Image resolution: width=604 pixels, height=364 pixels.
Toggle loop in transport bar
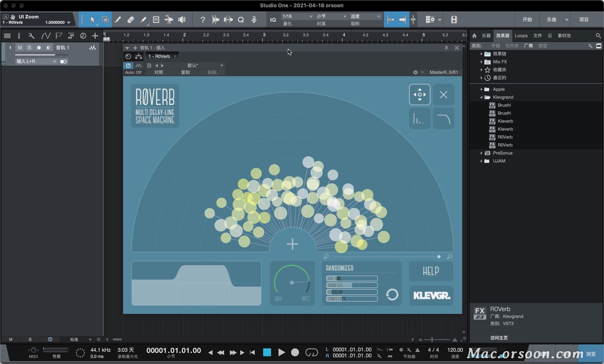[311, 352]
